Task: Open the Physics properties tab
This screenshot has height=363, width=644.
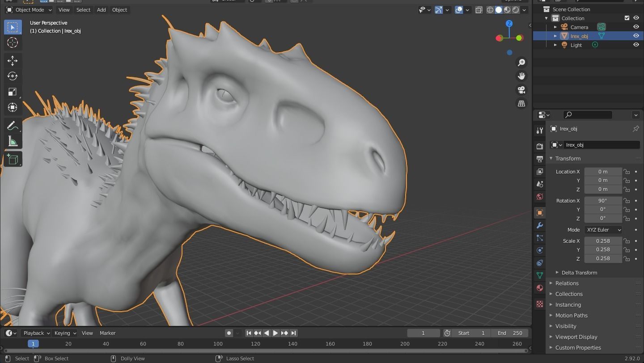Action: tap(540, 250)
